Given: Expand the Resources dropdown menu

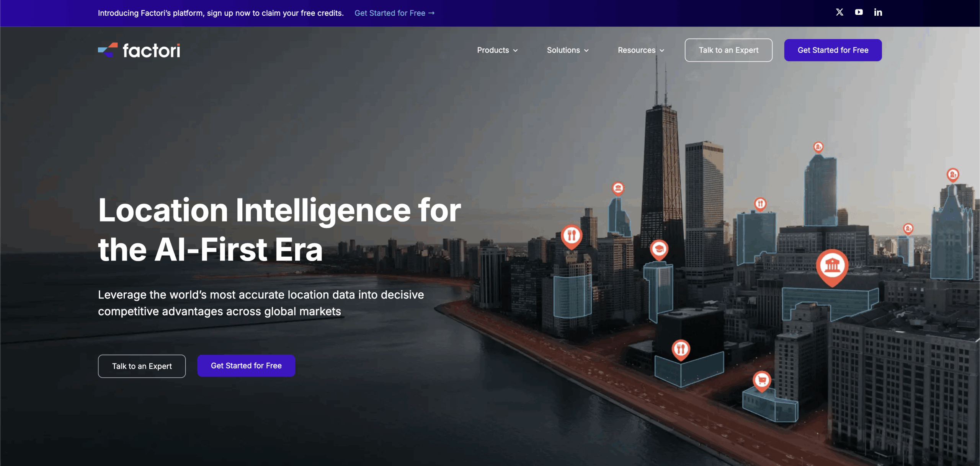Looking at the screenshot, I should coord(636,50).
